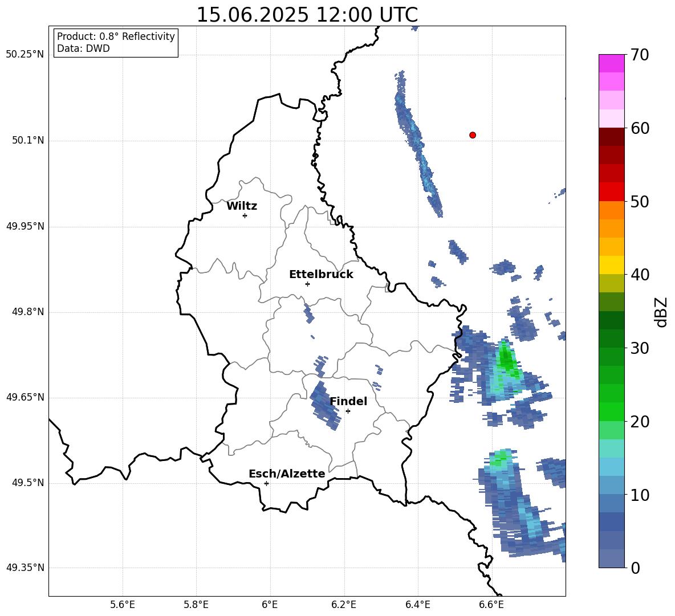Click the 50.1°N latitude label
The image size is (675, 616).
[29, 141]
